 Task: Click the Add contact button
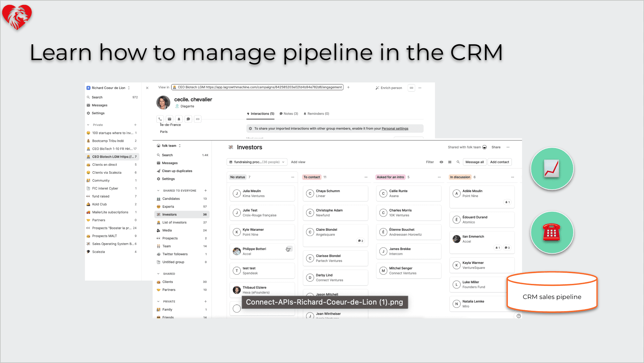(499, 162)
